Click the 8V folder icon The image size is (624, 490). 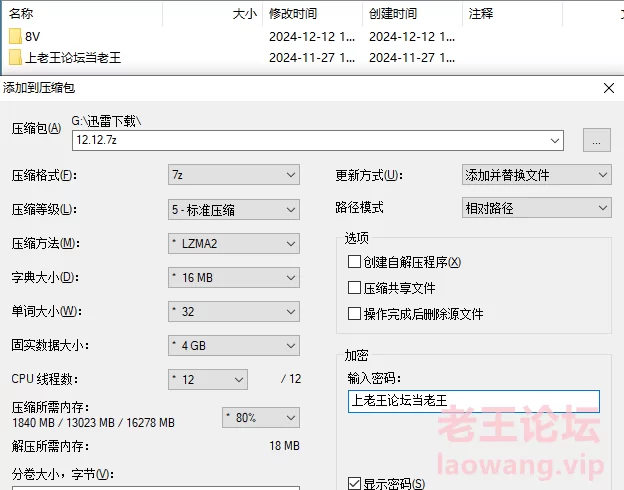pos(15,37)
